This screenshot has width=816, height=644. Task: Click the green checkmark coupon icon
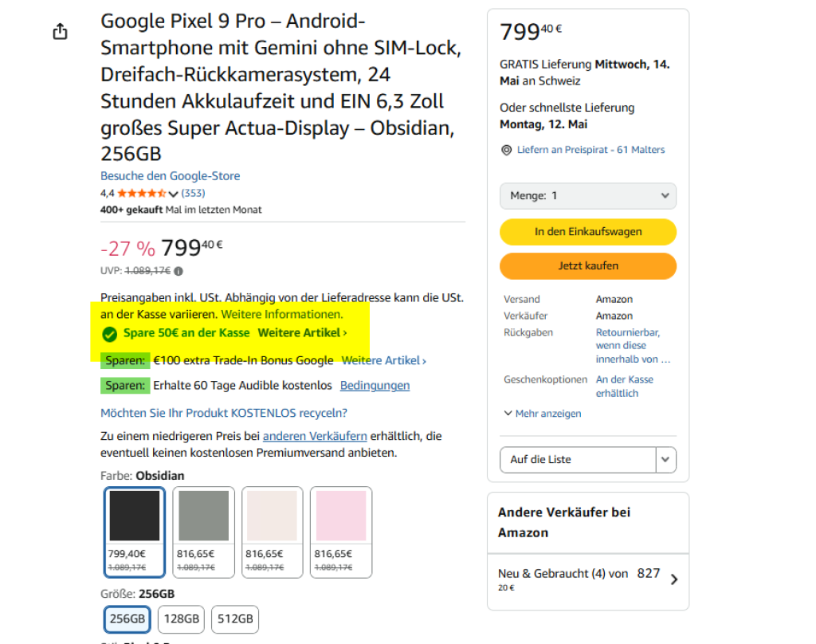(x=110, y=333)
